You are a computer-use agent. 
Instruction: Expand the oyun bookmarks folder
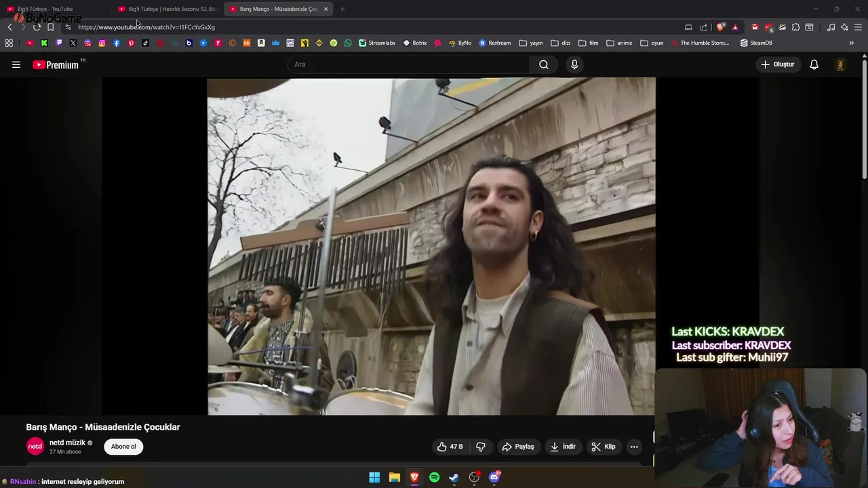click(652, 43)
